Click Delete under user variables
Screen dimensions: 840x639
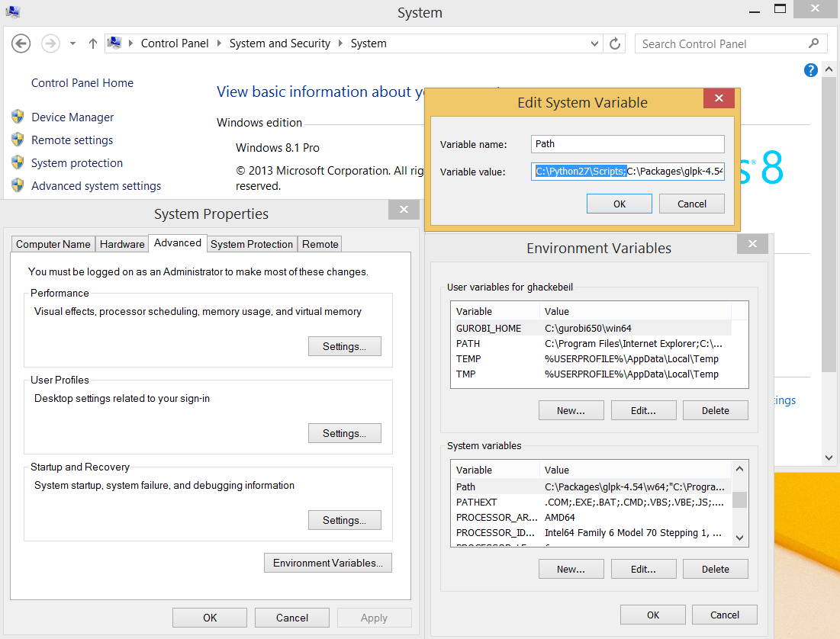coord(715,411)
